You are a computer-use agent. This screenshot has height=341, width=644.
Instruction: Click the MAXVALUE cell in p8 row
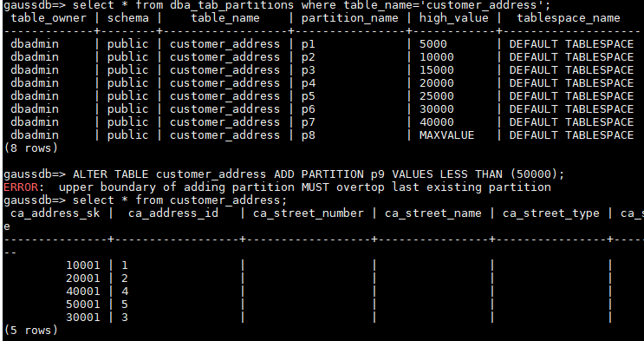point(447,135)
